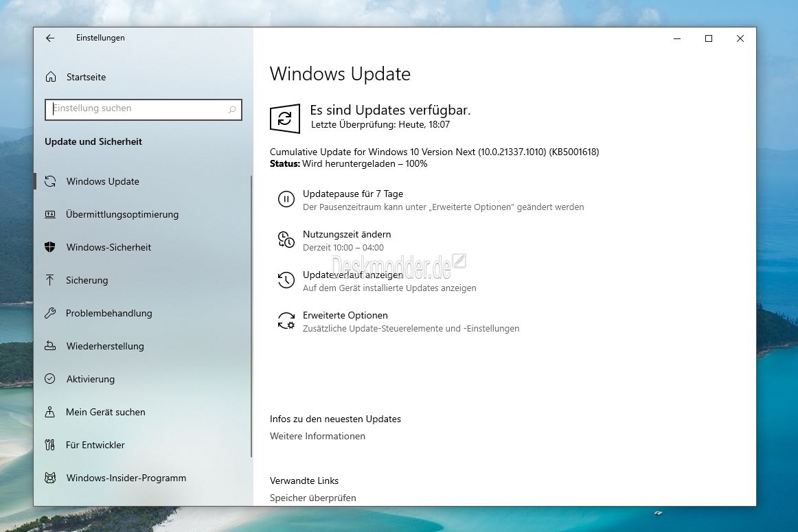The height and width of the screenshot is (532, 798).
Task: Click the sidebar vertical scrollbar
Action: click(x=251, y=316)
